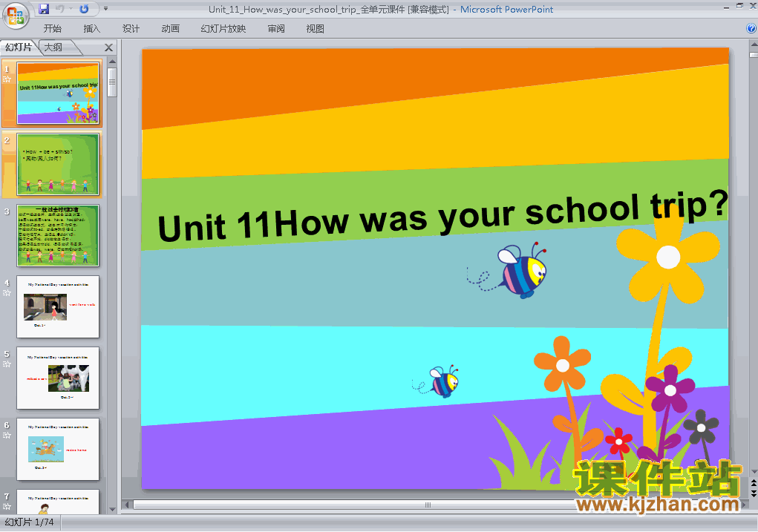This screenshot has height=532, width=758.
Task: Undo the last action
Action: [x=60, y=9]
